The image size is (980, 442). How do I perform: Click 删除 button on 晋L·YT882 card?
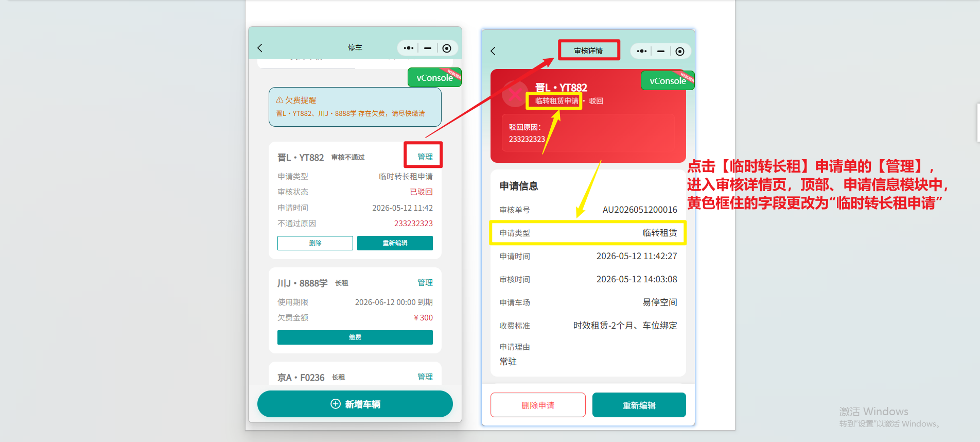pyautogui.click(x=315, y=243)
